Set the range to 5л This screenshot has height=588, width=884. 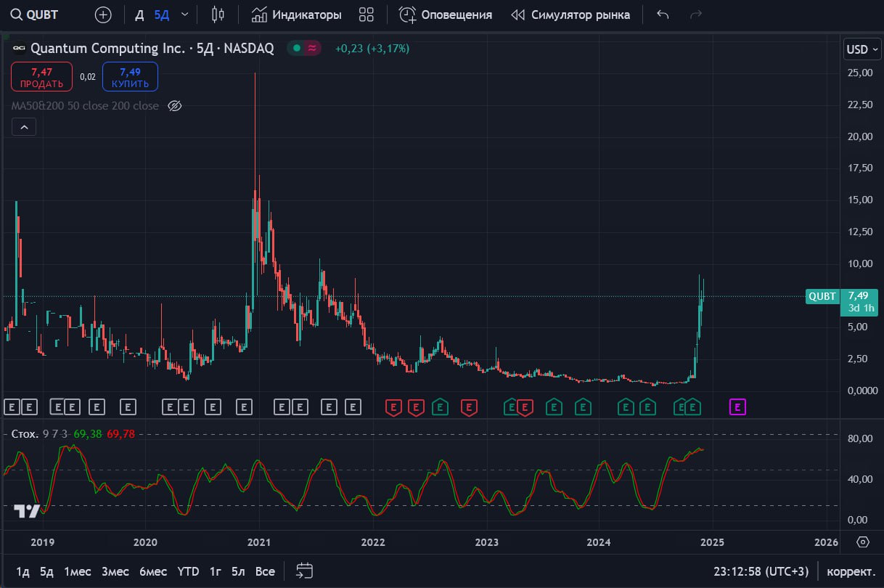238,571
